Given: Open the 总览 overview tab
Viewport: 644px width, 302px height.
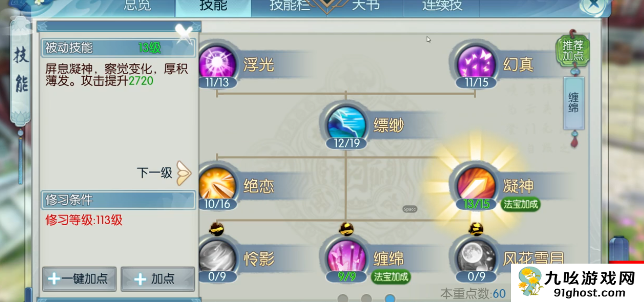Looking at the screenshot, I should [x=138, y=6].
